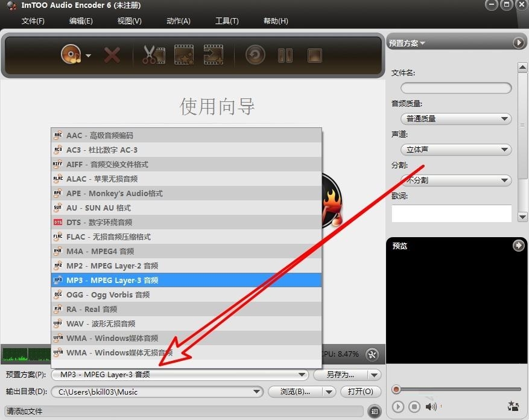
Task: Click the profile panel scroll down arrow
Action: [x=522, y=217]
